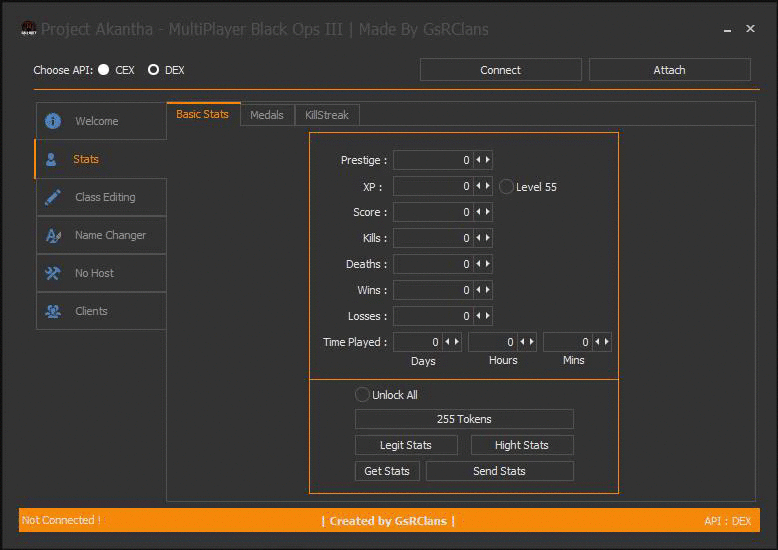The width and height of the screenshot is (778, 550).
Task: Click the Prestige value field
Action: (x=433, y=160)
